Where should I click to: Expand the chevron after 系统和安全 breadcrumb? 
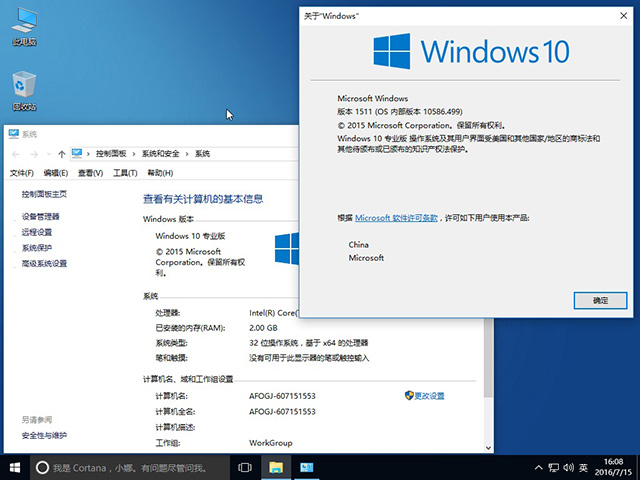click(x=187, y=154)
